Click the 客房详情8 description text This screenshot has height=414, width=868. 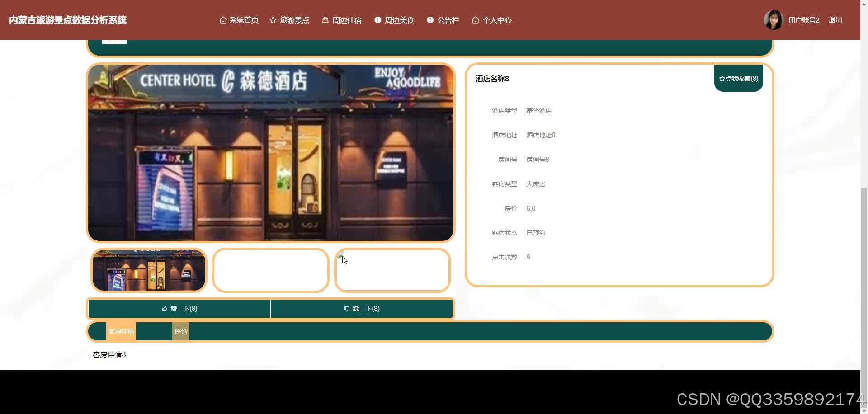[109, 355]
